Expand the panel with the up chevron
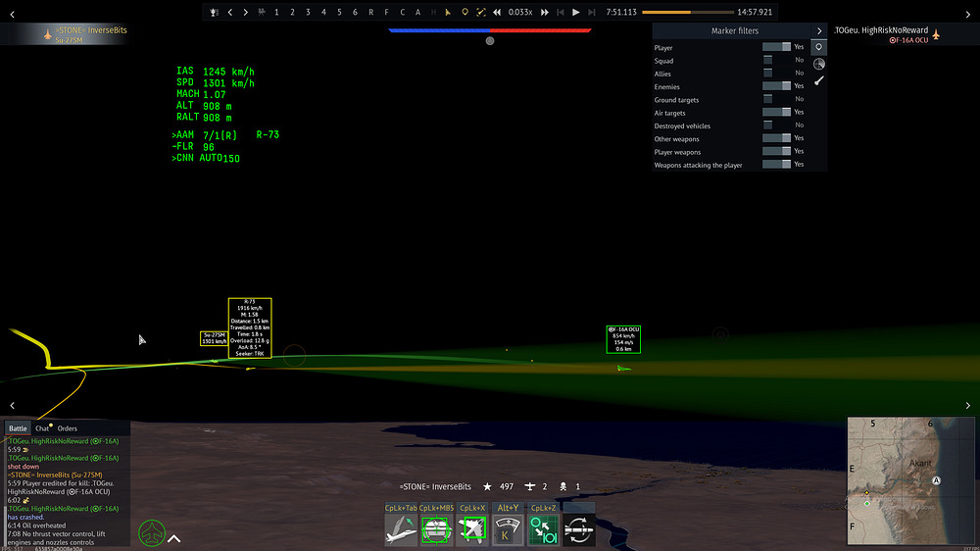 click(174, 538)
